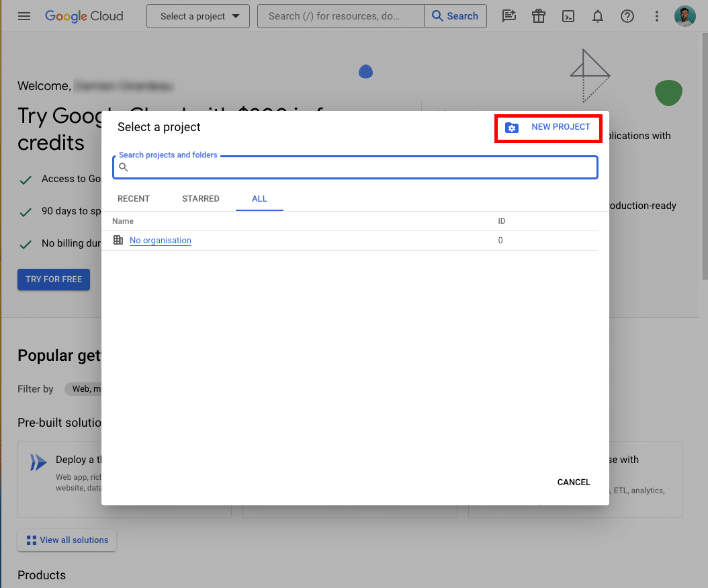Dismiss dialog with CANCEL
The height and width of the screenshot is (588, 708).
coord(573,482)
